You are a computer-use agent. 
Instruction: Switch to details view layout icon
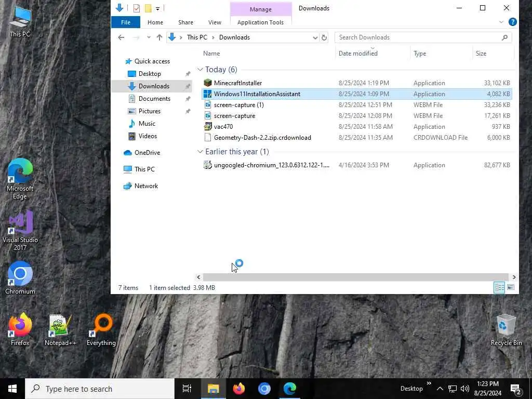pyautogui.click(x=499, y=288)
